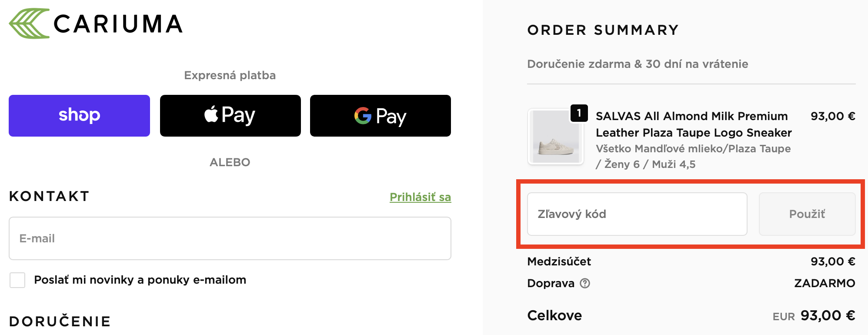Click the Doručenie section heading
The height and width of the screenshot is (335, 868).
coord(60,322)
